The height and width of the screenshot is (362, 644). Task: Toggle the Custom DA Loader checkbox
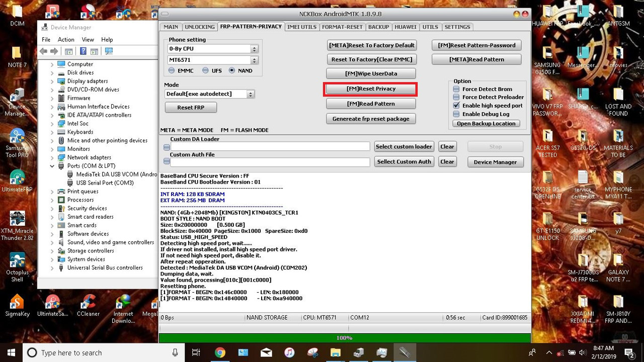pyautogui.click(x=167, y=147)
